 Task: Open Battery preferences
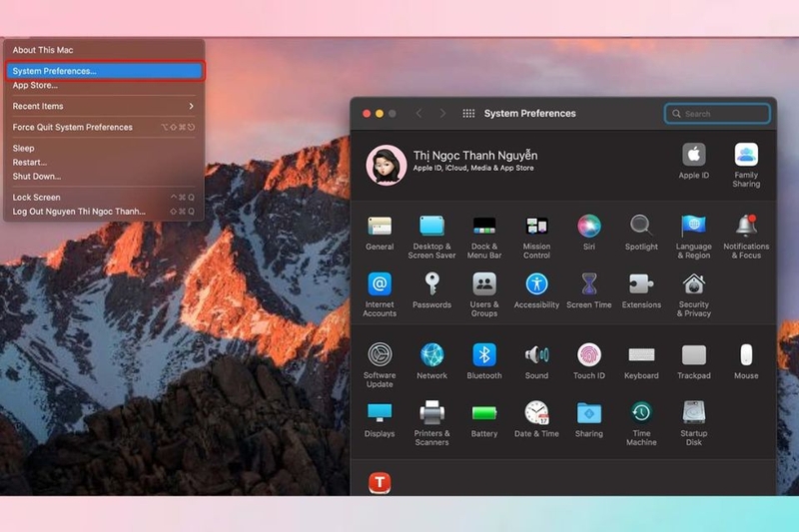pyautogui.click(x=484, y=419)
